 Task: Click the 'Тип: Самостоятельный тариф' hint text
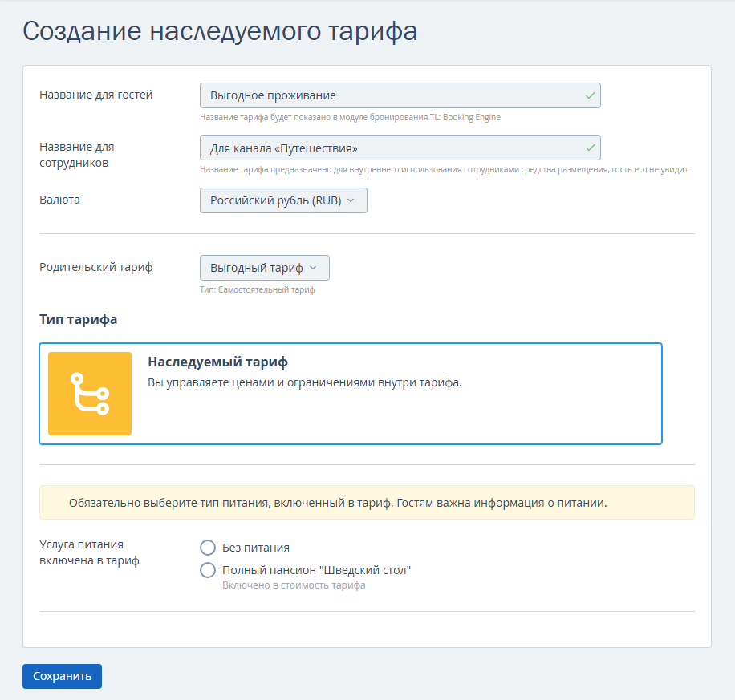coord(258,289)
